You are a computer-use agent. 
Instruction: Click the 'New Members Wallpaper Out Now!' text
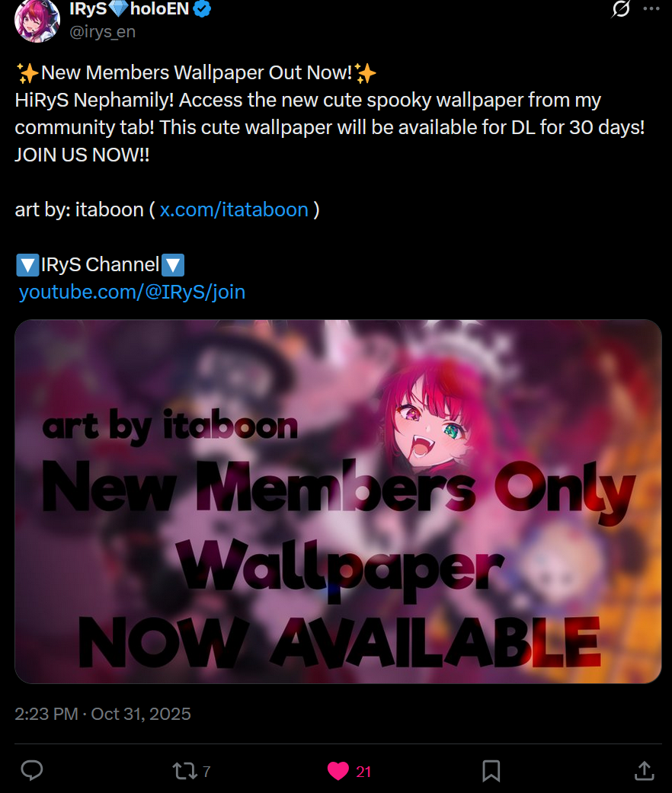pyautogui.click(x=197, y=73)
